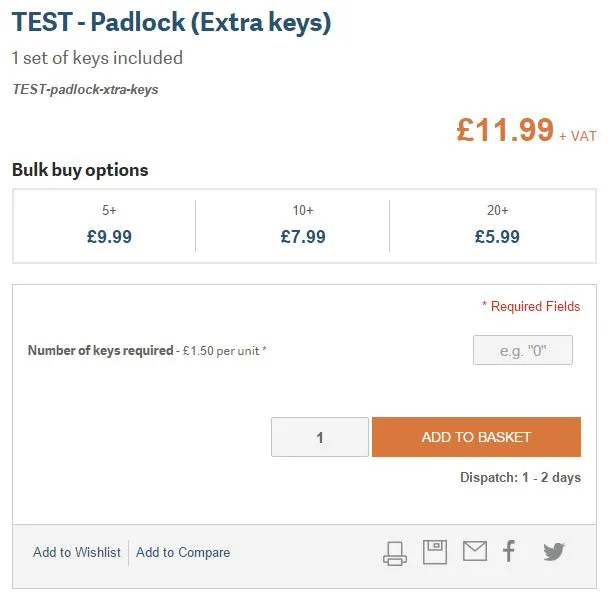Viewport: 613px width, 607px height.
Task: Click the Add to Compare link
Action: 183,552
